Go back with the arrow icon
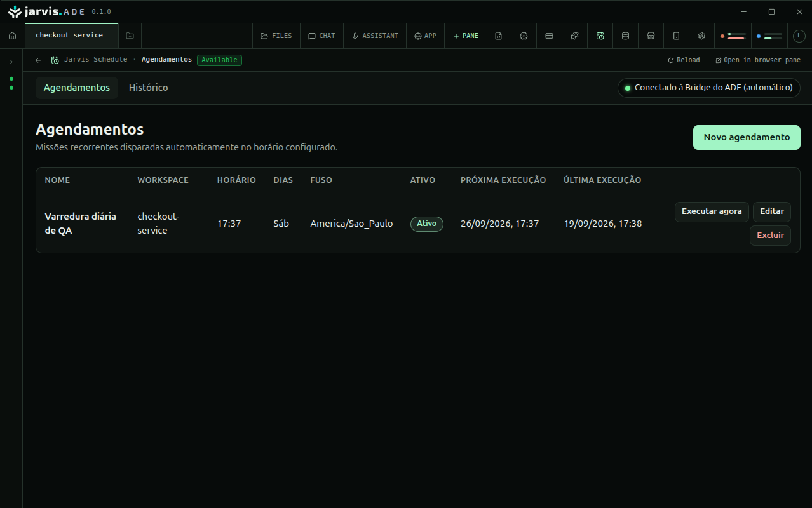This screenshot has height=508, width=812. pos(38,60)
